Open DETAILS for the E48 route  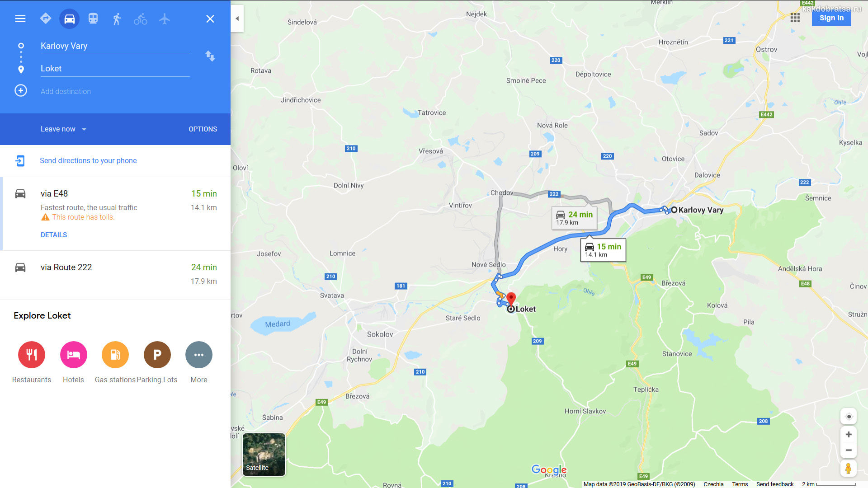tap(54, 235)
